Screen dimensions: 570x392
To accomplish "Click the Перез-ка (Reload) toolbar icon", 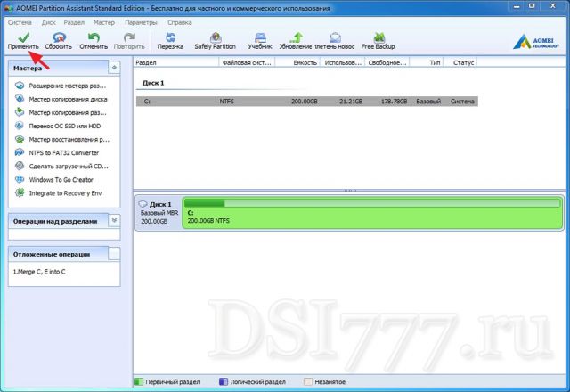I will coord(170,37).
